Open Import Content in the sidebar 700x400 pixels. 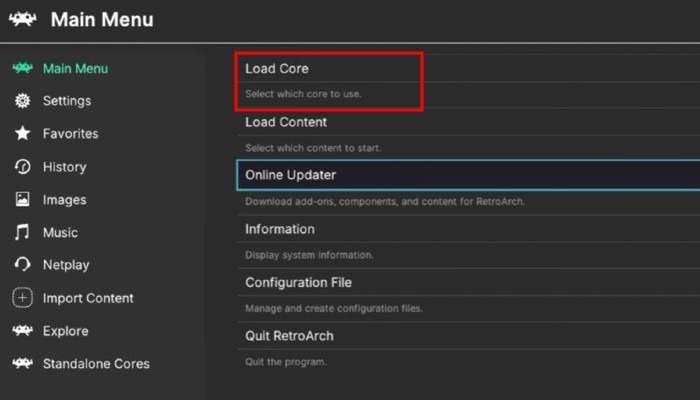[88, 298]
